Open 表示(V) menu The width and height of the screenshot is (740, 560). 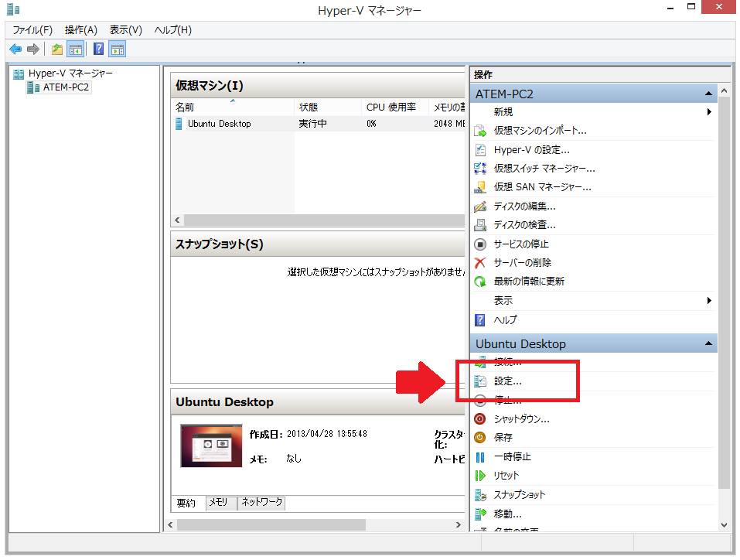(125, 29)
